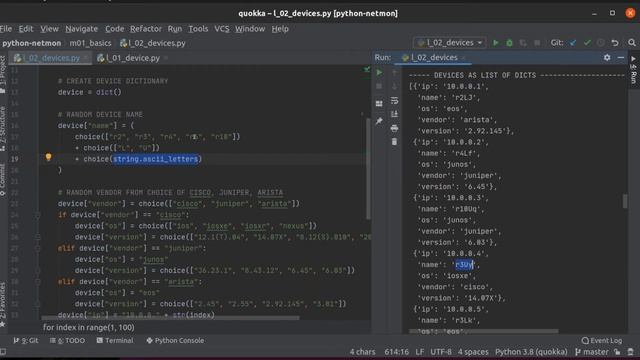Click the Down the Stack Trace arrow

click(394, 87)
